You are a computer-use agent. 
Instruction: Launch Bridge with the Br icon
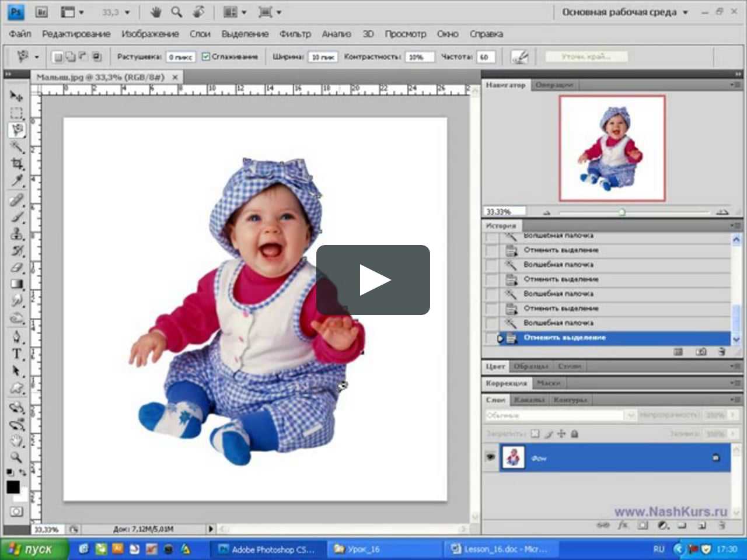tap(41, 12)
